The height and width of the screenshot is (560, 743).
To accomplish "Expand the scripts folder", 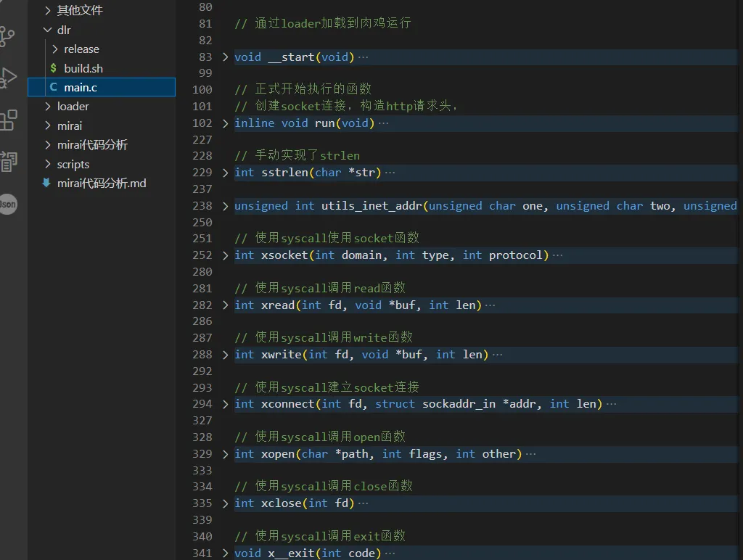I will [x=73, y=164].
